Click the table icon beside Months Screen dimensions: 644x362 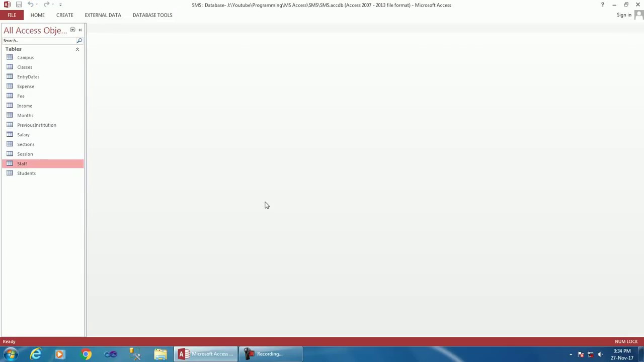tap(10, 115)
